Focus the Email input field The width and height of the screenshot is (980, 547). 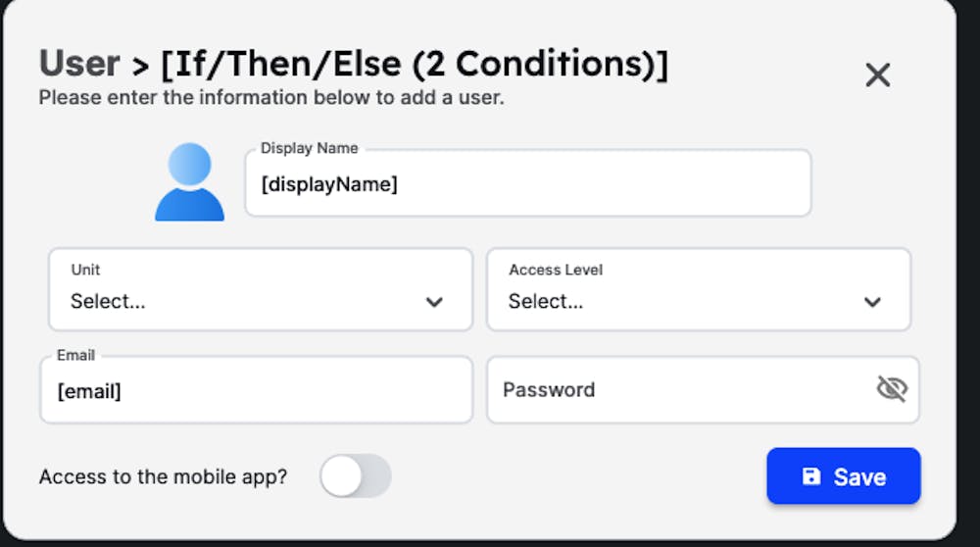[256, 390]
